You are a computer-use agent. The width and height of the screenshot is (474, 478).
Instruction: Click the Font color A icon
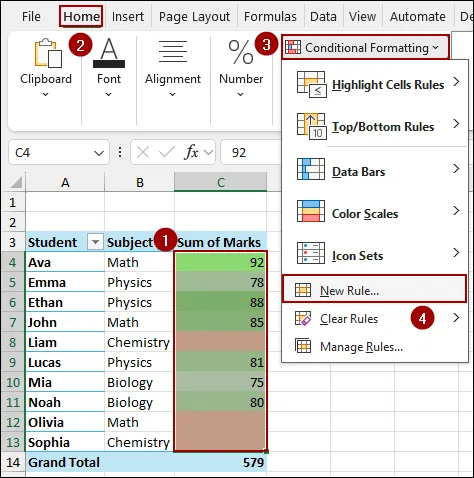click(x=109, y=53)
